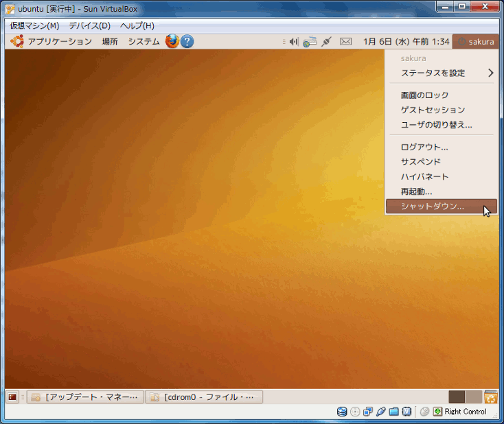Click the mouse integration status icon

pos(424,412)
